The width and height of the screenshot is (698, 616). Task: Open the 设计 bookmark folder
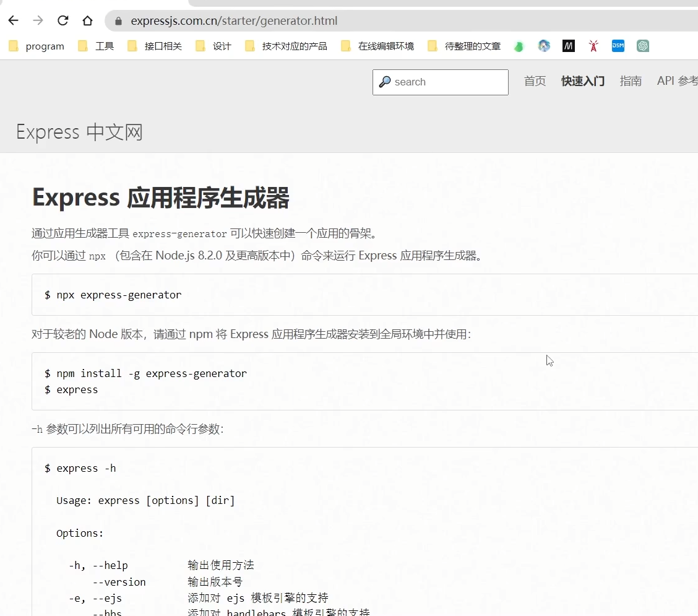213,46
